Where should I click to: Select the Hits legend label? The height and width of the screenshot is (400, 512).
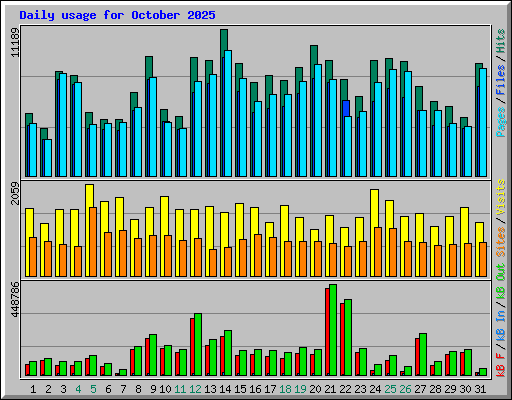coord(501,41)
